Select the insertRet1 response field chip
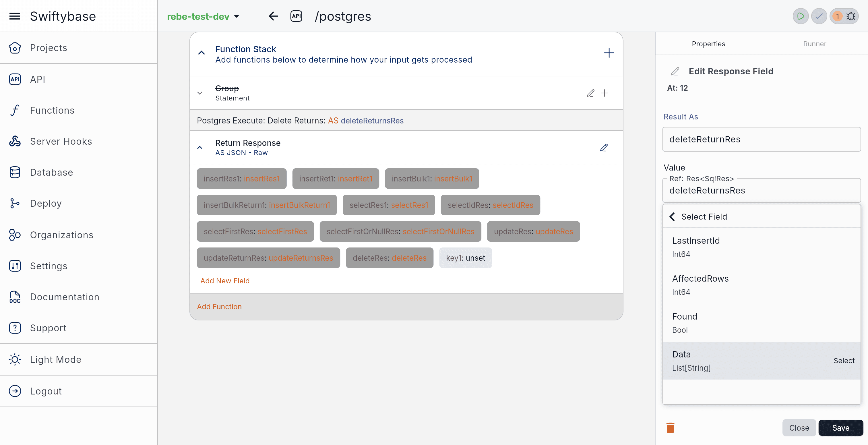This screenshot has width=868, height=445. point(336,179)
